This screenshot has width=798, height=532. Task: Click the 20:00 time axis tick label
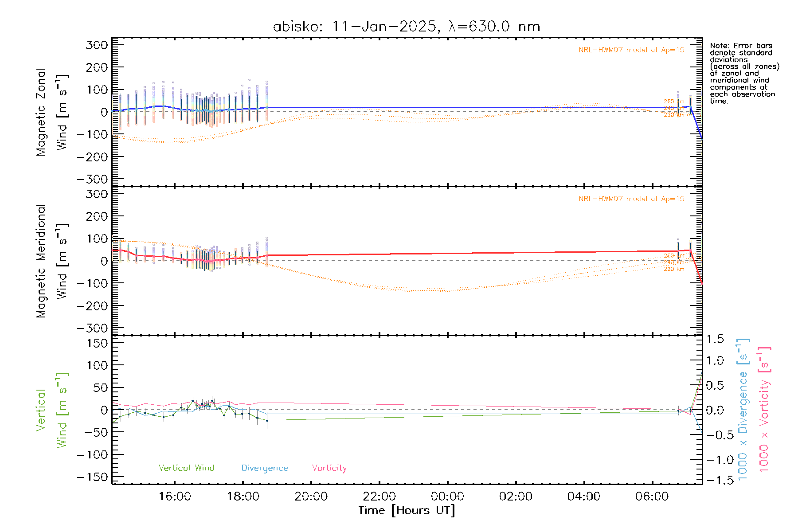pyautogui.click(x=311, y=497)
